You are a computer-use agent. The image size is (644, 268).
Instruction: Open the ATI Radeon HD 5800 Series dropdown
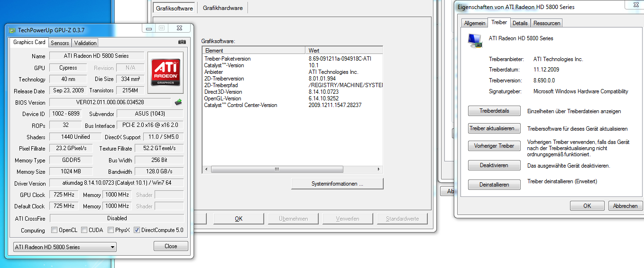click(64, 247)
